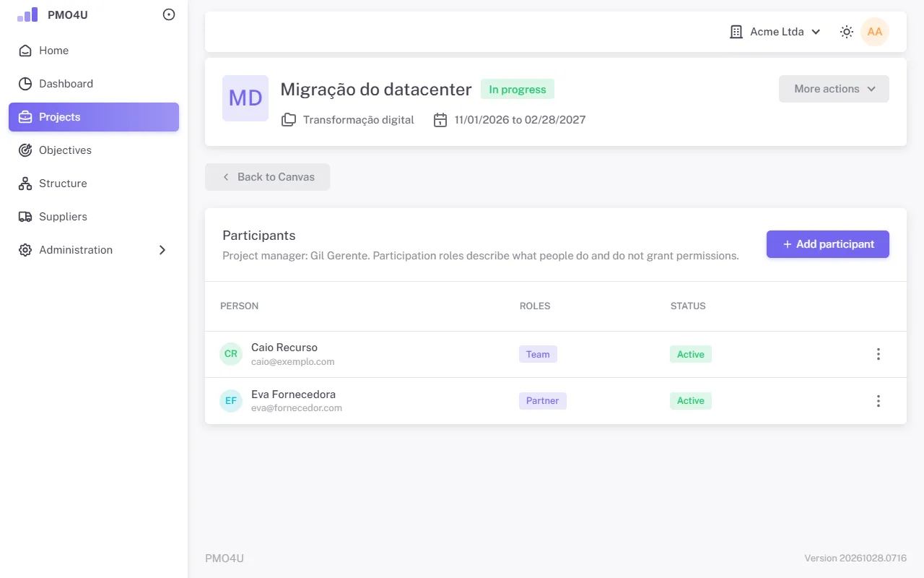Viewport: 924px width, 578px height.
Task: Open Suppliers page from sidebar
Action: [x=94, y=217]
